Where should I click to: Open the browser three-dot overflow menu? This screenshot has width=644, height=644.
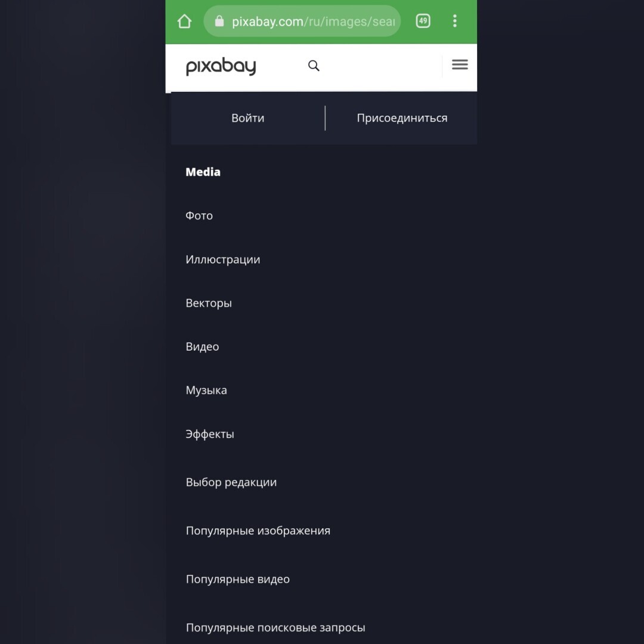(x=454, y=21)
